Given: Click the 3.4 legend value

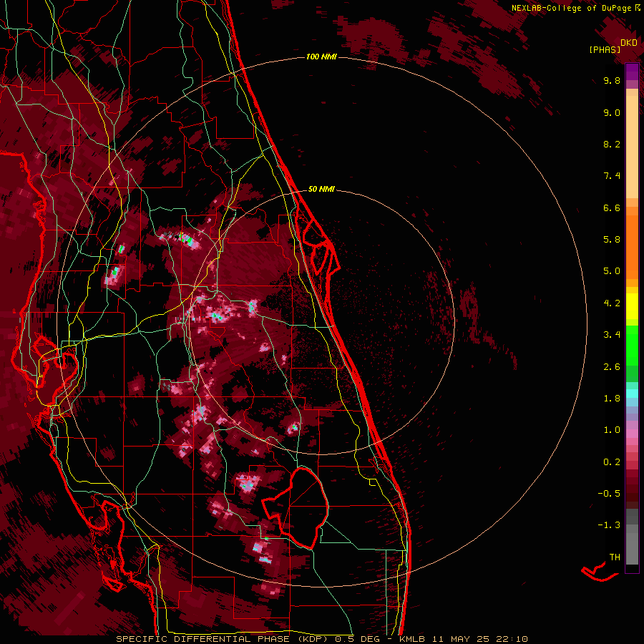Looking at the screenshot, I should click(x=612, y=335).
